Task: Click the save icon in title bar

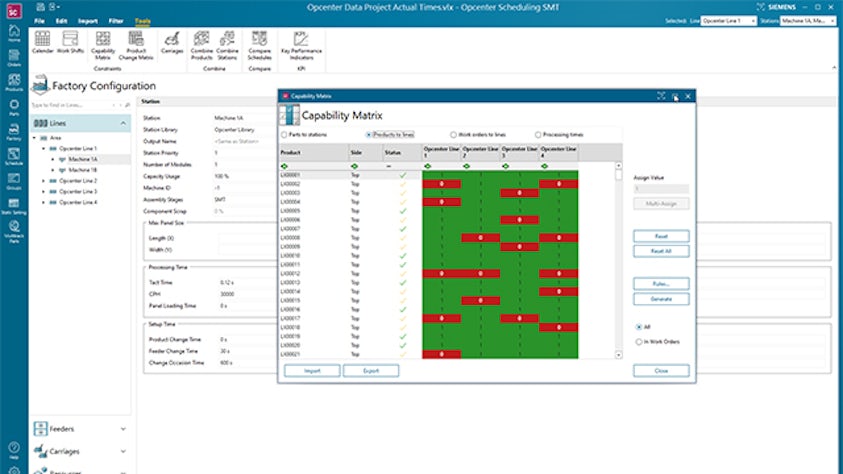Action: [x=40, y=7]
